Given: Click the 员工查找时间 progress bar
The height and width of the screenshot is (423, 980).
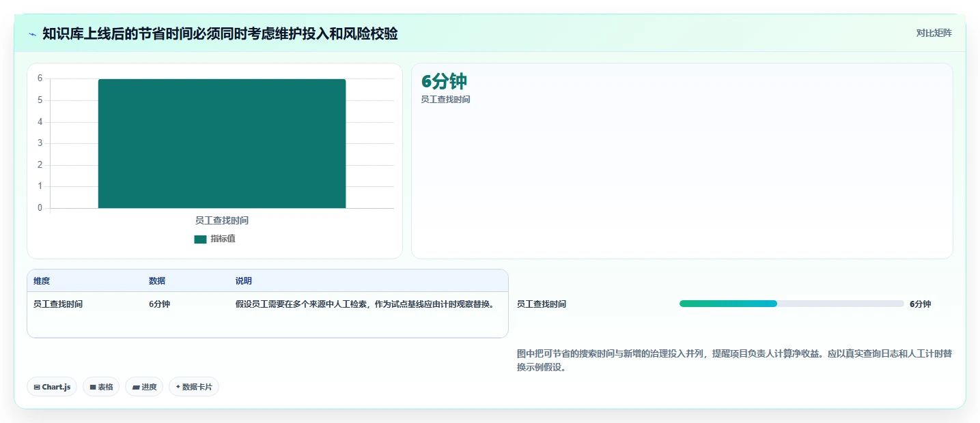Looking at the screenshot, I should 792,304.
